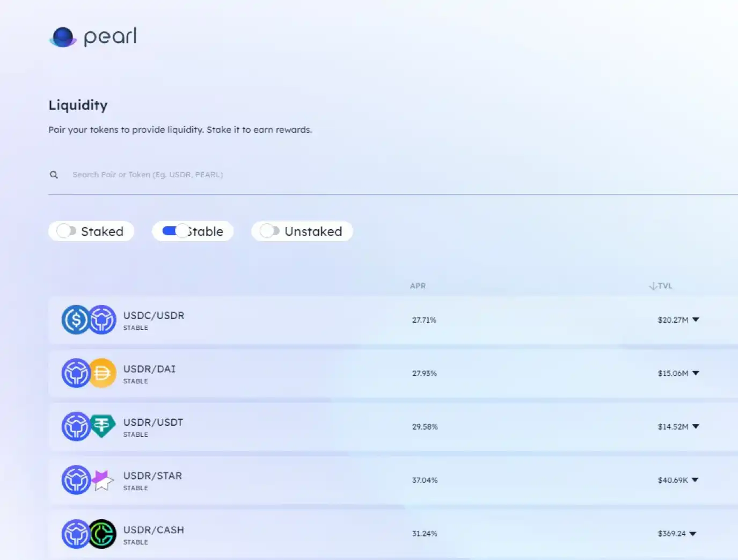The image size is (738, 560).
Task: Turn on the Unstaked toggle
Action: pos(269,231)
